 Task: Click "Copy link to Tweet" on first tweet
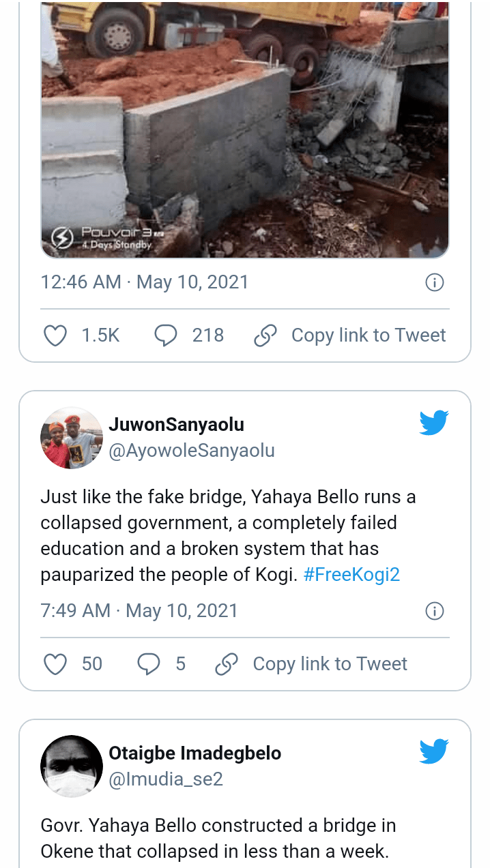click(369, 335)
